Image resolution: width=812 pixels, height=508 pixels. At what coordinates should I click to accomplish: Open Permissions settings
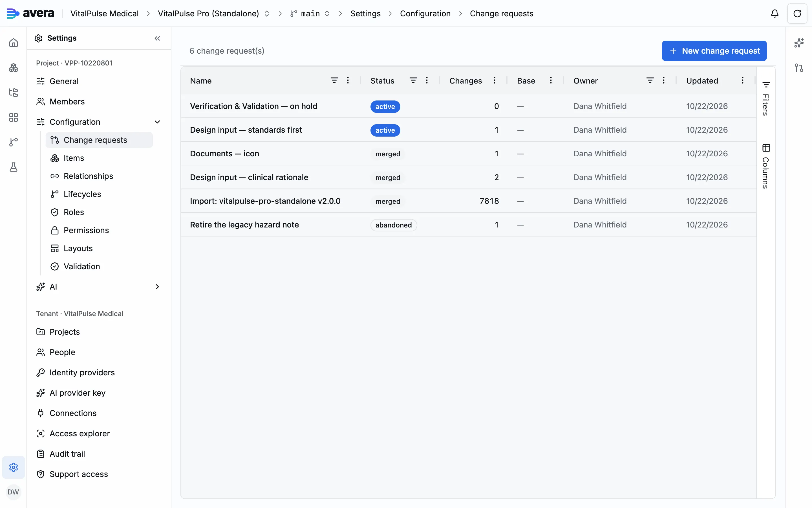pyautogui.click(x=99, y=230)
